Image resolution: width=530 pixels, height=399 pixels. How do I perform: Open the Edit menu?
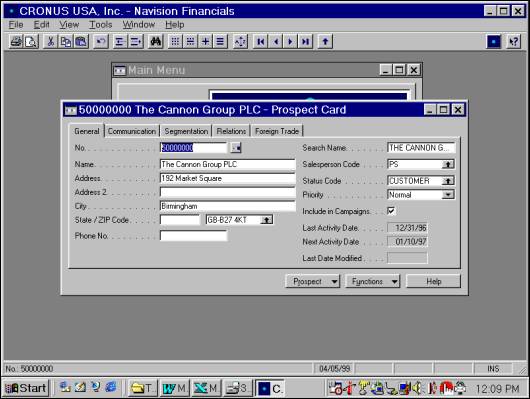[x=42, y=25]
